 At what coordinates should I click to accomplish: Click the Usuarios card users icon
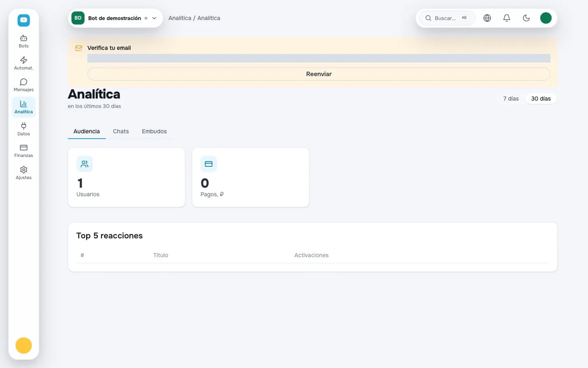click(x=85, y=164)
